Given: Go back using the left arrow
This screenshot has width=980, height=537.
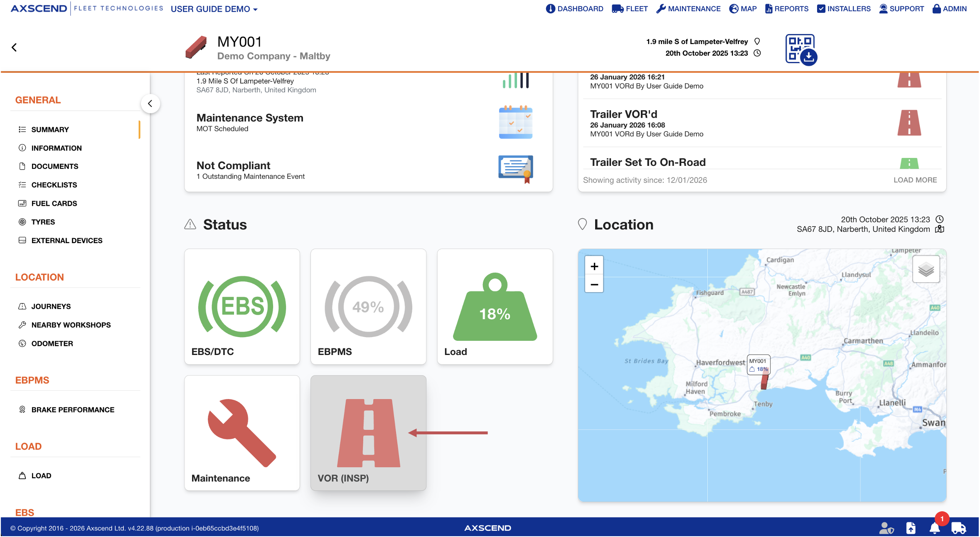Looking at the screenshot, I should pos(14,47).
